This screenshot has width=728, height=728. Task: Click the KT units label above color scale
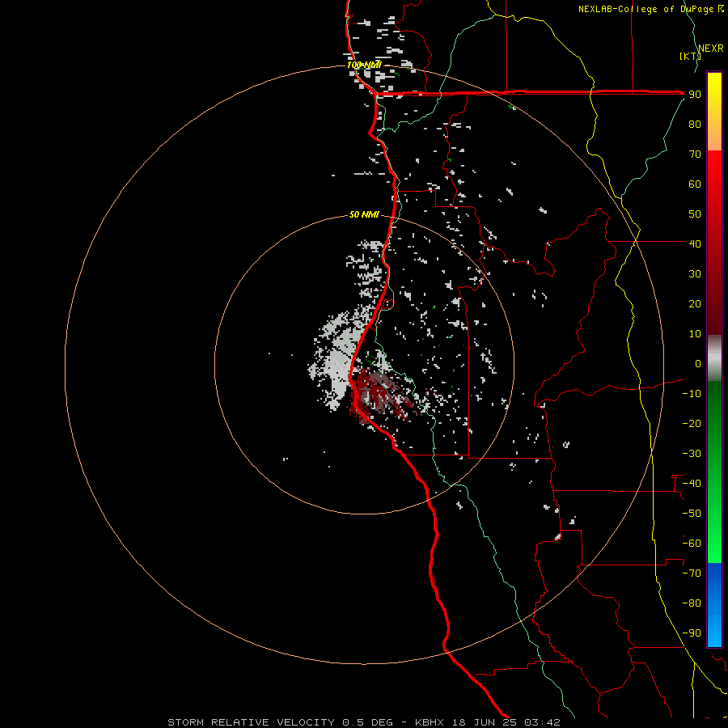[690, 56]
